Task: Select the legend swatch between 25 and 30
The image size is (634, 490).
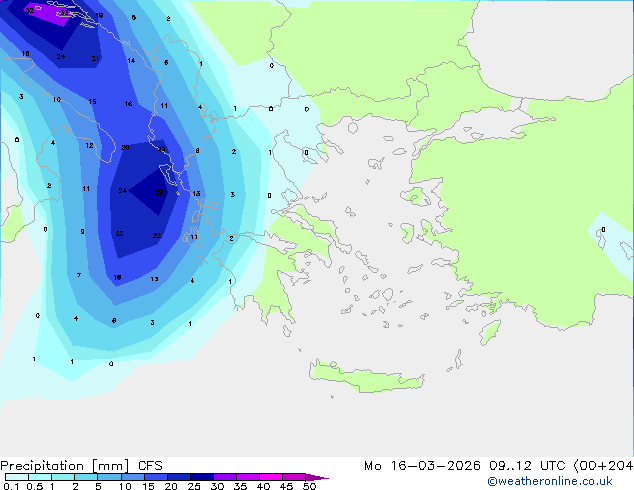Action: click(x=202, y=477)
